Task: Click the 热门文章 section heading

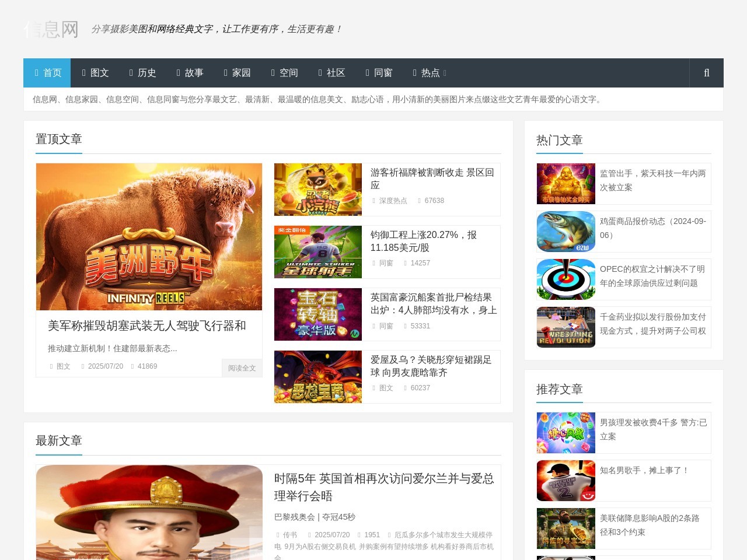Action: (560, 140)
